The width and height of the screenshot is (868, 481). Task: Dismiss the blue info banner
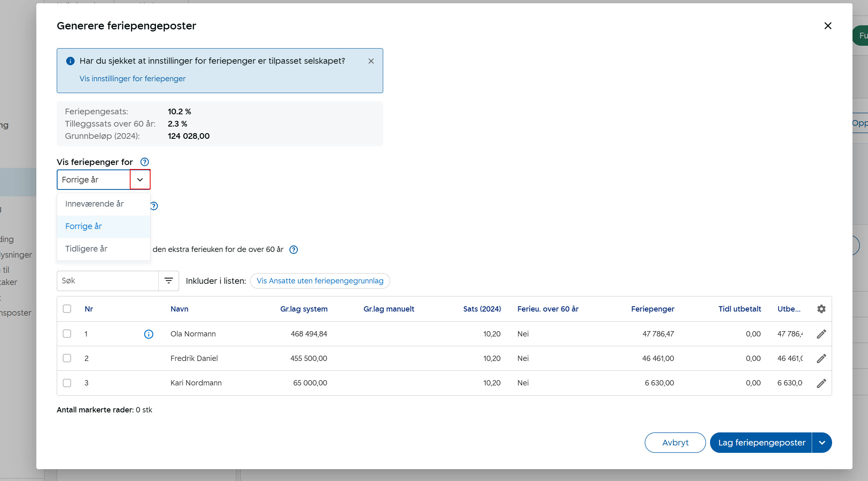click(x=371, y=61)
